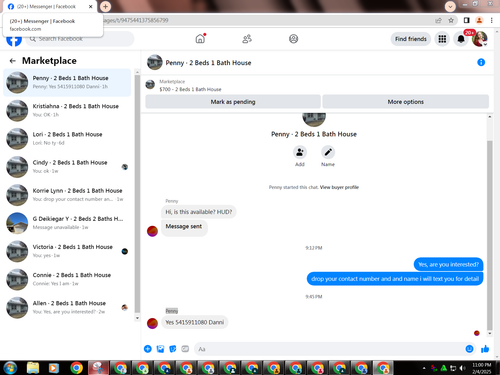The height and width of the screenshot is (375, 500).
Task: Click chat header house thumbnail
Action: click(155, 62)
